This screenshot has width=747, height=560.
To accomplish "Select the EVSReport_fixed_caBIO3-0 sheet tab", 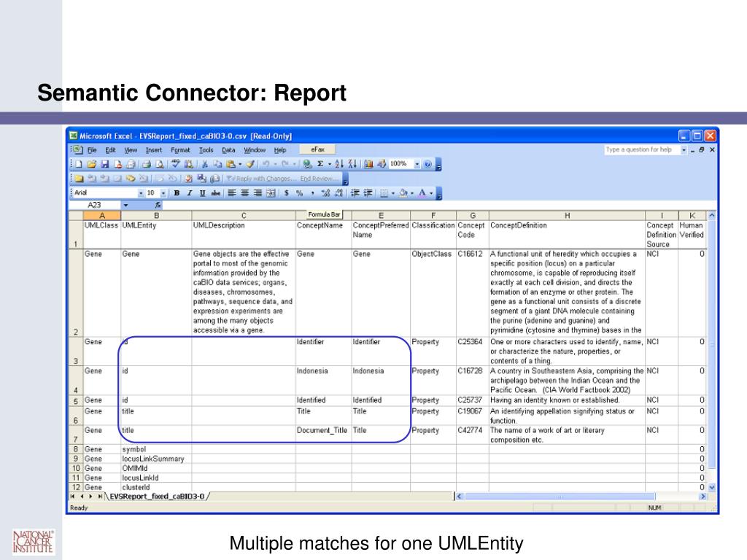I will pos(158,496).
